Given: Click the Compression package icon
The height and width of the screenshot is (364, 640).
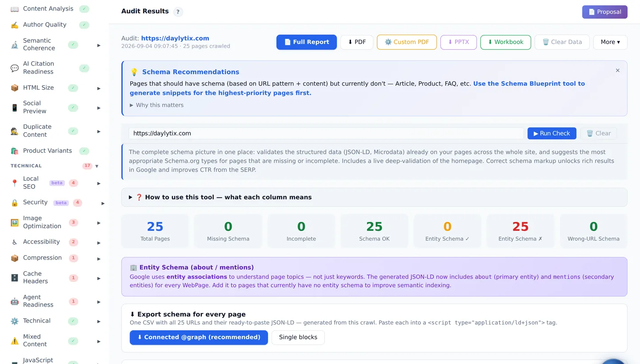Looking at the screenshot, I should 15,258.
